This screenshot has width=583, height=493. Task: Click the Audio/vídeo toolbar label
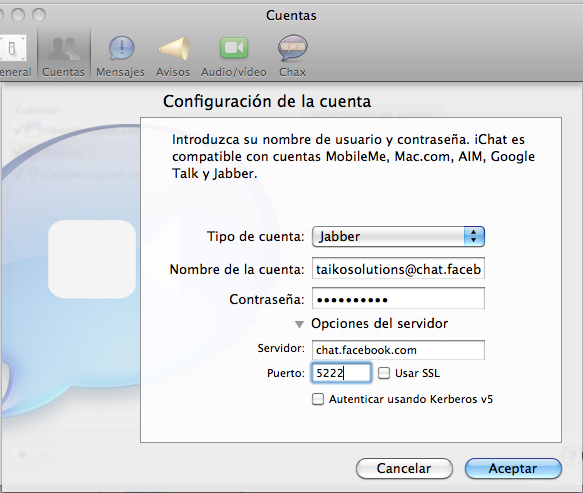pos(233,72)
